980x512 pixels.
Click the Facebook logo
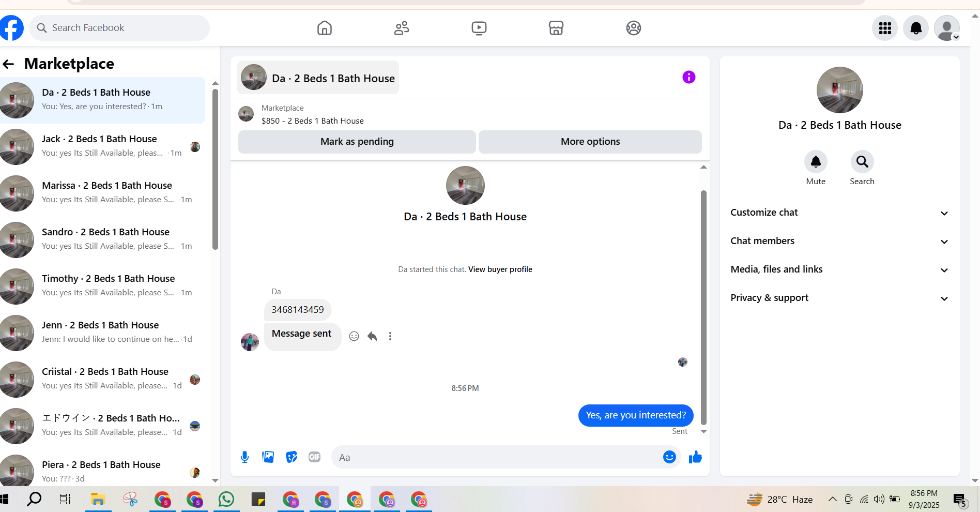[11, 28]
